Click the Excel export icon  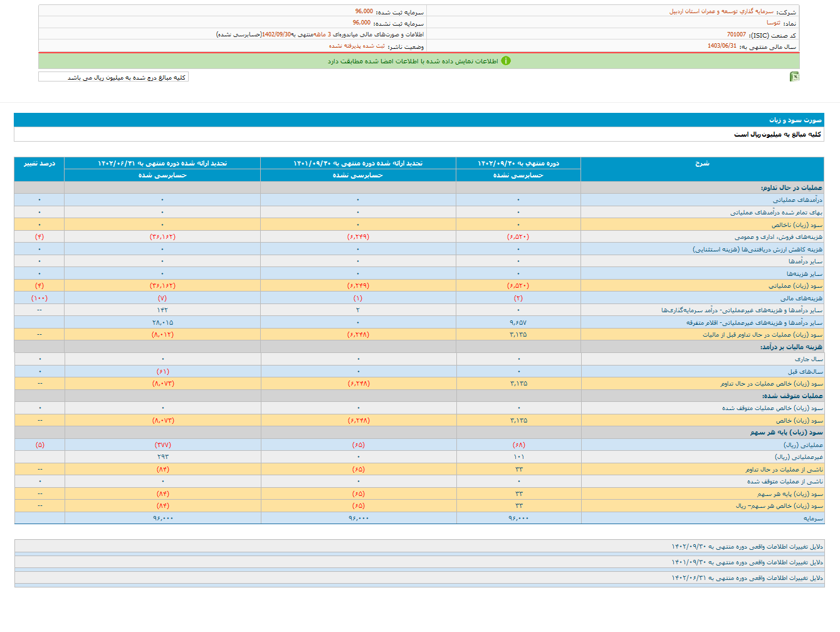point(794,76)
